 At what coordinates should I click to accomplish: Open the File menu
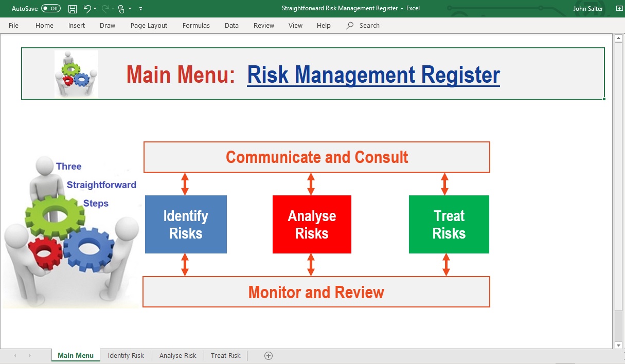coord(14,25)
